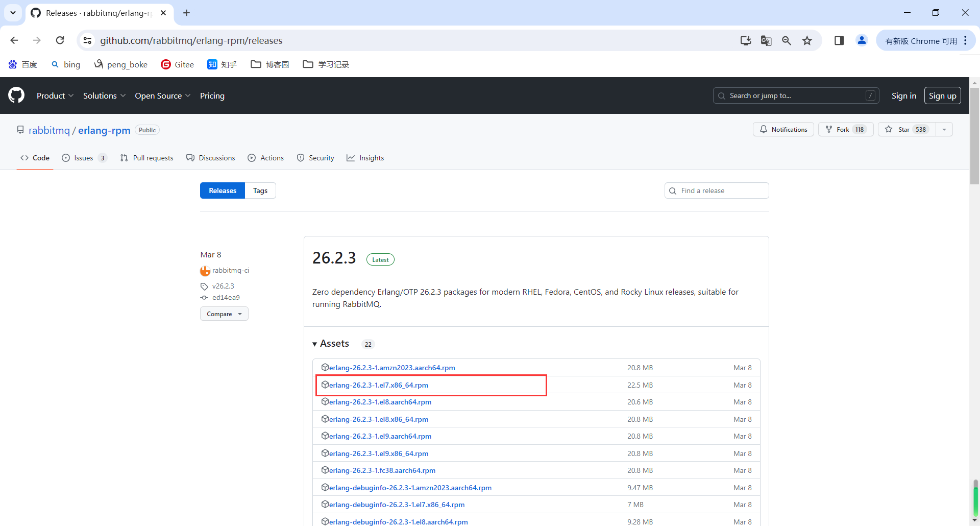Expand the Product menu
The width and height of the screenshot is (980, 526).
tap(55, 95)
